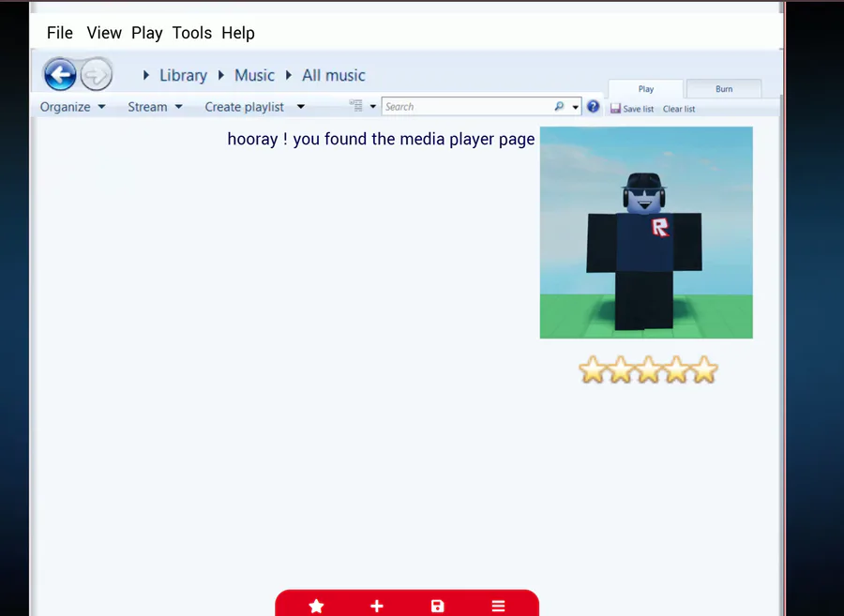The width and height of the screenshot is (844, 616).
Task: Open the search box dropdown arrow
Action: pos(576,107)
